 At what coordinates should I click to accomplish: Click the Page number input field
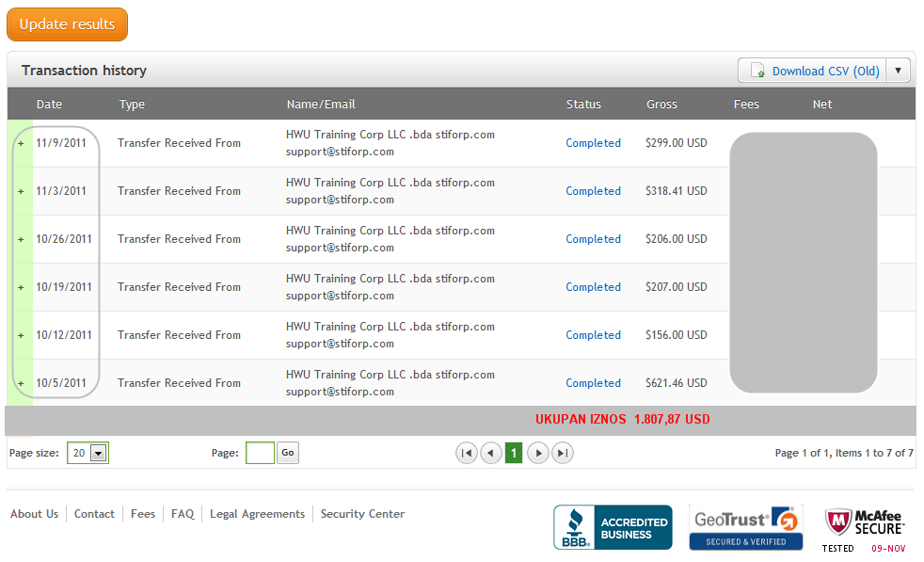coord(260,454)
